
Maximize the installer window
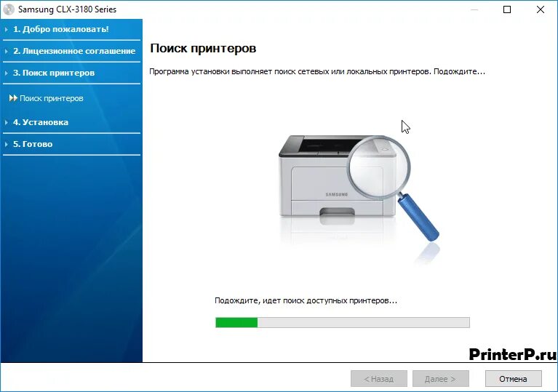click(507, 9)
